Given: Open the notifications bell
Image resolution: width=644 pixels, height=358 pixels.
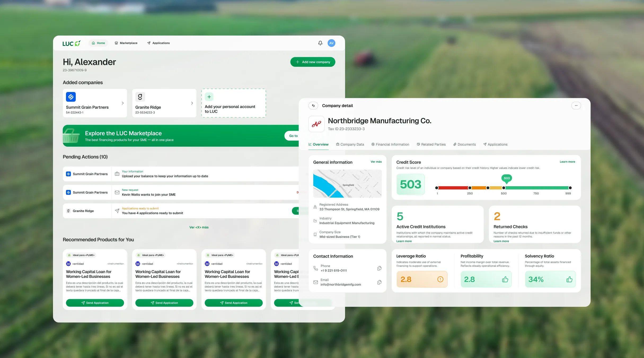Looking at the screenshot, I should pos(320,43).
